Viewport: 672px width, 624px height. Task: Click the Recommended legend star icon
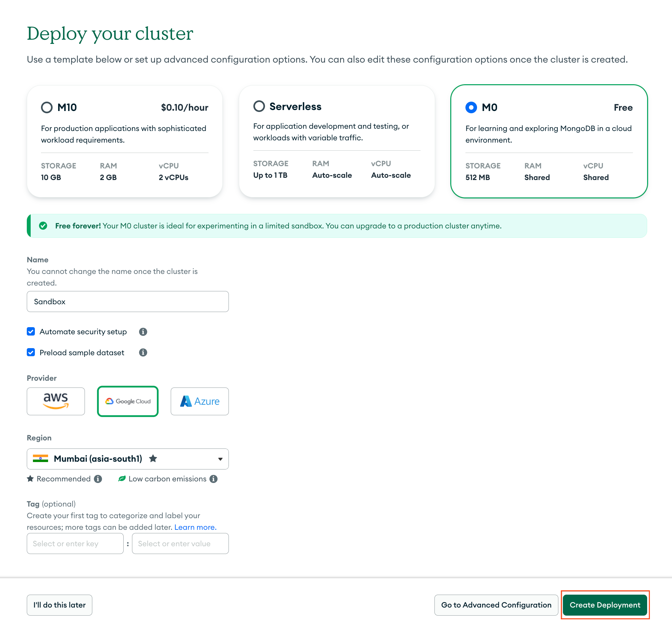pos(30,478)
